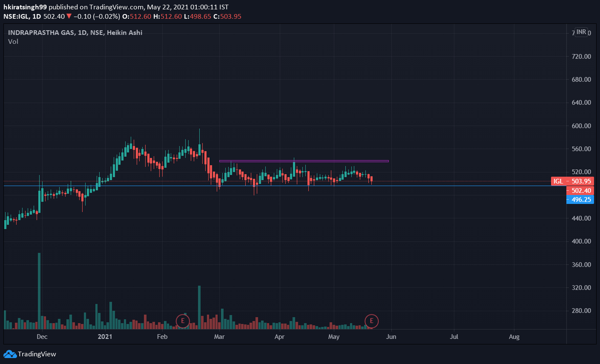Click the TradingView logo icon
Viewport: 600px width, 364px height.
click(9, 354)
